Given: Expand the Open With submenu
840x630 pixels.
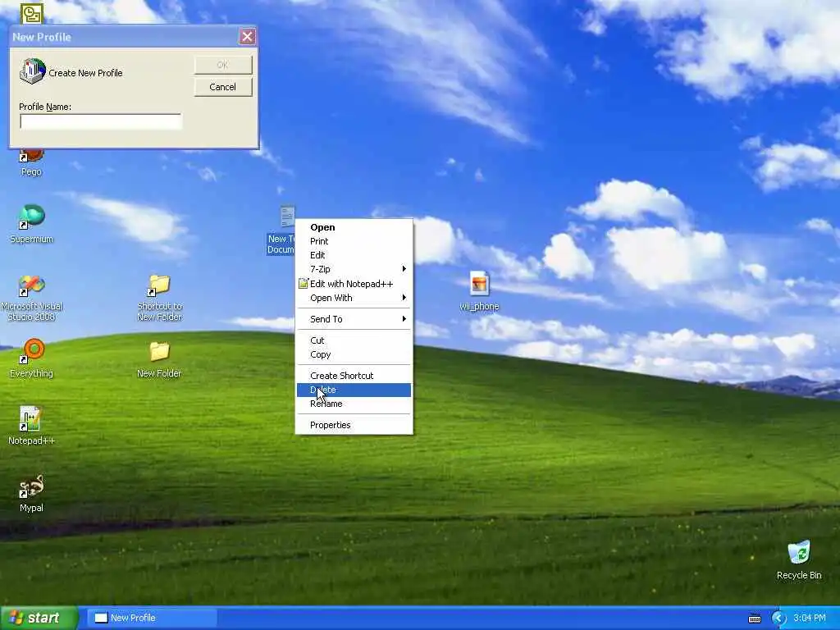Looking at the screenshot, I should pos(354,298).
